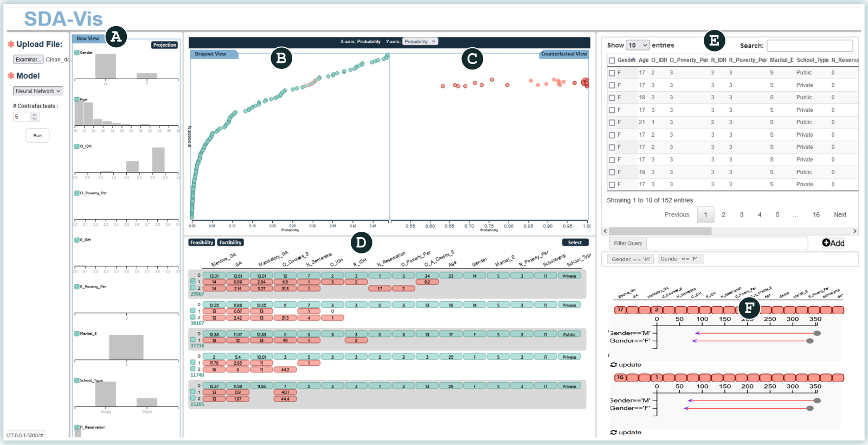The width and height of the screenshot is (868, 445).
Task: Select the Feasibility tab
Action: 202,243
